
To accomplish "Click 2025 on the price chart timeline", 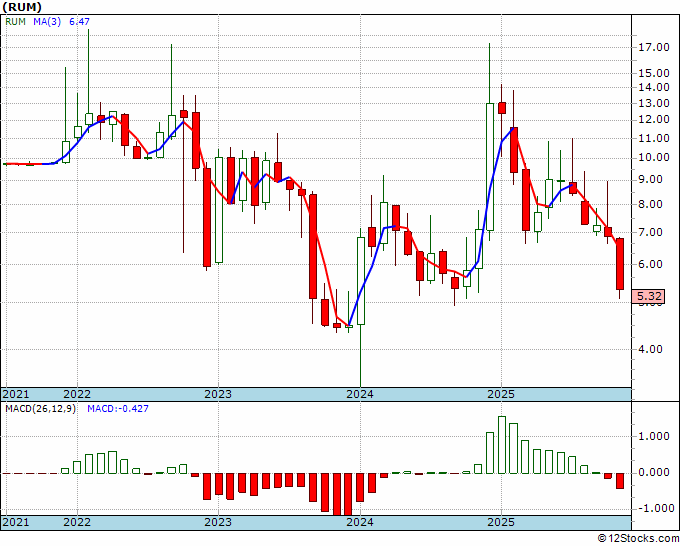I will (x=501, y=394).
